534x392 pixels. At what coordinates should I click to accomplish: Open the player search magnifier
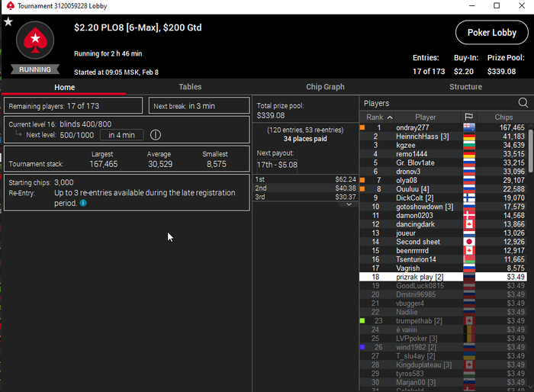pyautogui.click(x=523, y=102)
